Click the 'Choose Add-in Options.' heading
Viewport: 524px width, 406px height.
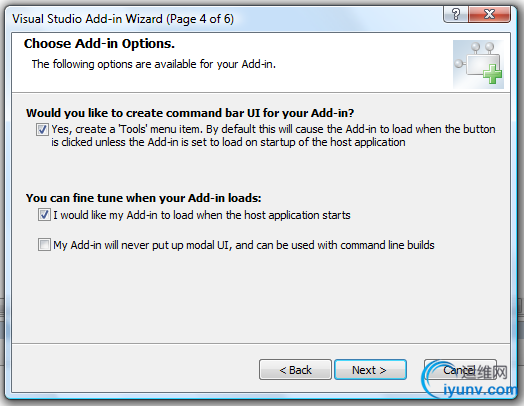(x=99, y=44)
